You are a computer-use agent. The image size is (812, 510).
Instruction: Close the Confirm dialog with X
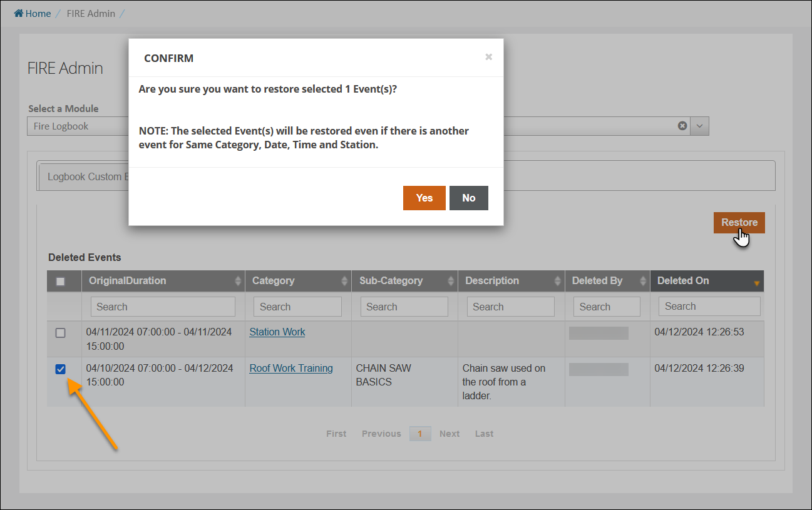click(488, 57)
